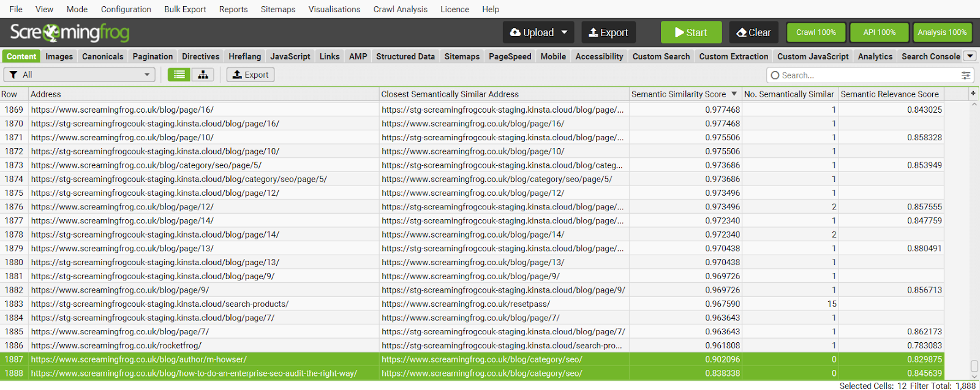
Task: Switch to the Hreflang tab
Action: (x=245, y=56)
